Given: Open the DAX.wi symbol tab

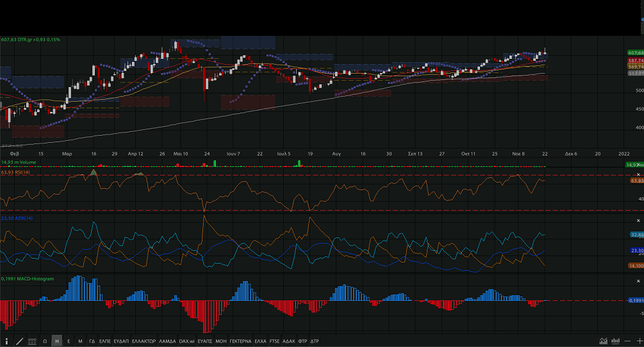Looking at the screenshot, I should 186,341.
